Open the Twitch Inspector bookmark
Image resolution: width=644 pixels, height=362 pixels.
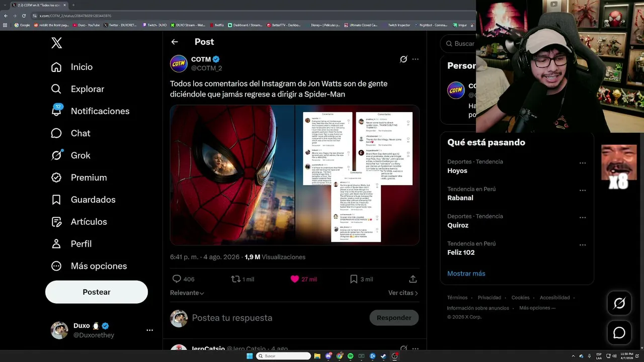click(397, 25)
